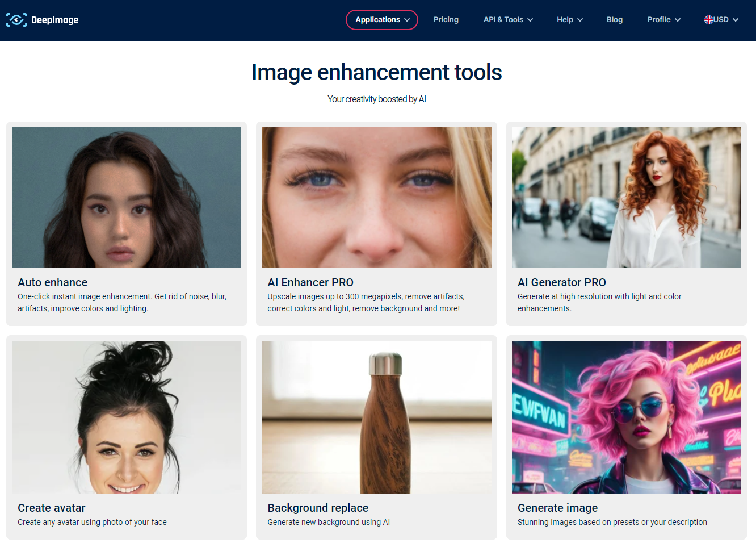756x543 pixels.
Task: Open the Generate image tool
Action: click(557, 508)
